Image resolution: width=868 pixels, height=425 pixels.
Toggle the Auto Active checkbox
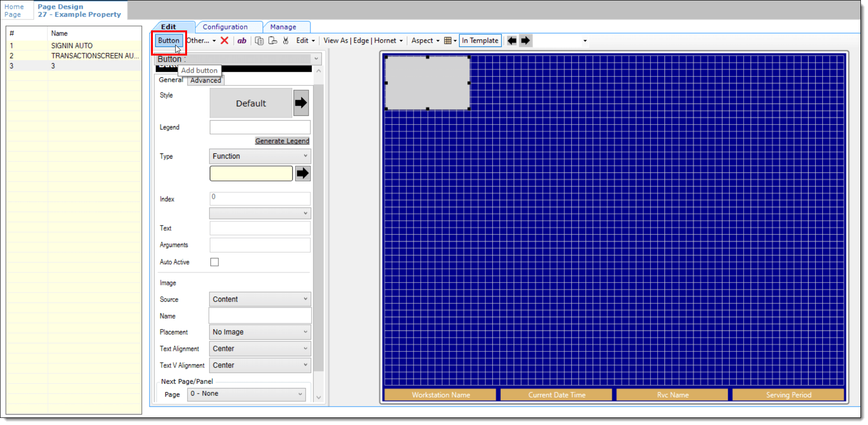215,262
